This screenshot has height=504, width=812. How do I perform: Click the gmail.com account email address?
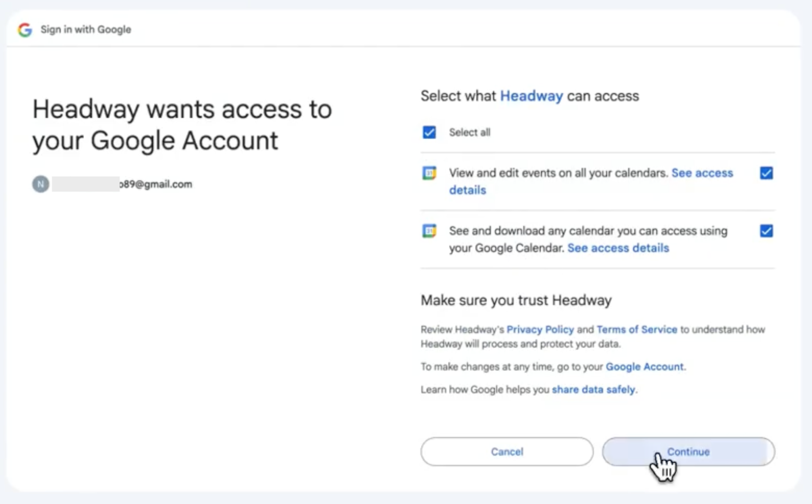pos(122,184)
